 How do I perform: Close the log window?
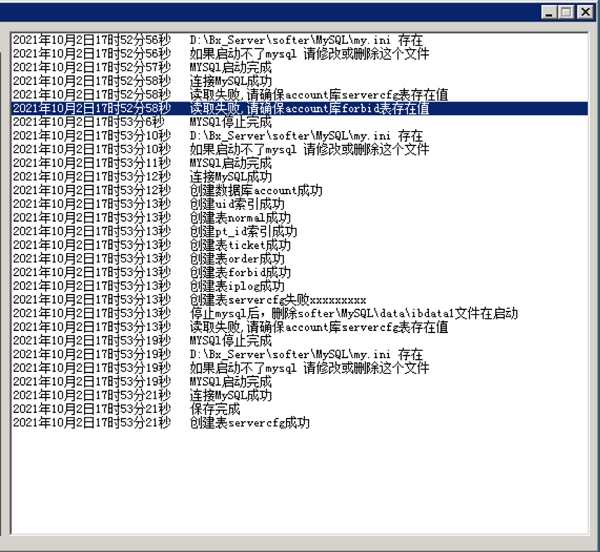point(584,12)
